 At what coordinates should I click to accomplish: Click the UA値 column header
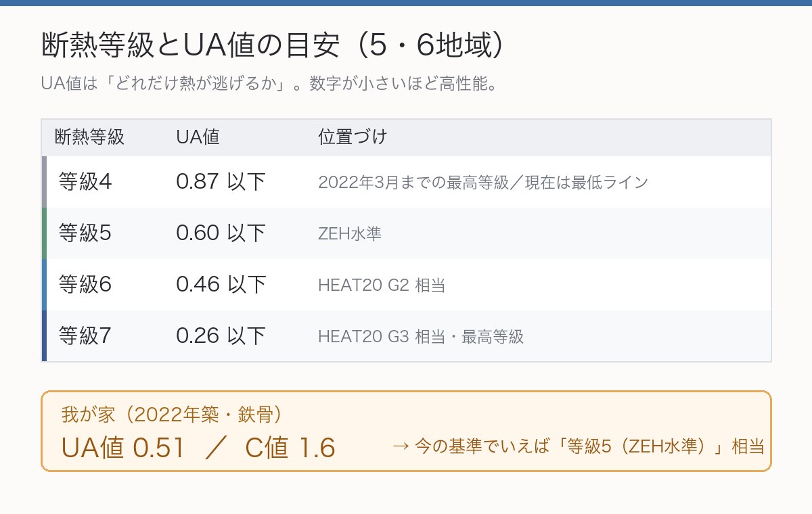[x=198, y=137]
